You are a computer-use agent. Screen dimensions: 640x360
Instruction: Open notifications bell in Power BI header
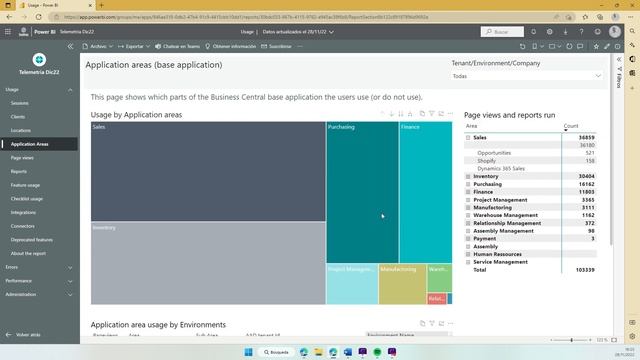tap(533, 31)
